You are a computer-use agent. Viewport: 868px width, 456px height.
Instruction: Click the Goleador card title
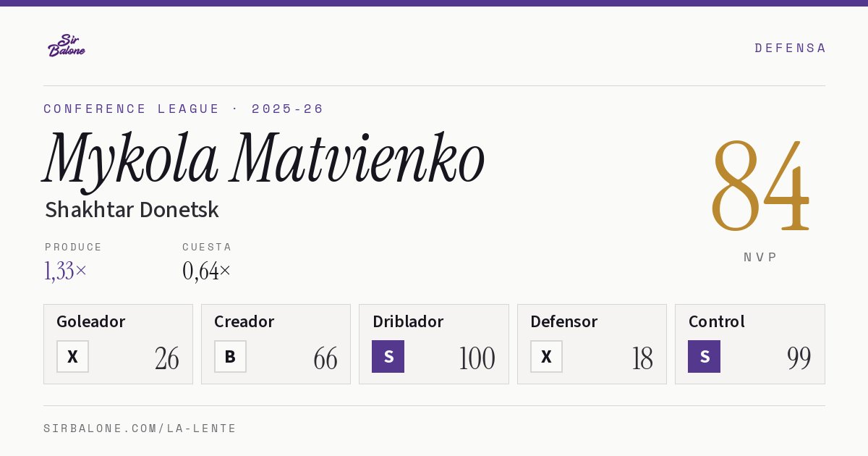(x=91, y=321)
